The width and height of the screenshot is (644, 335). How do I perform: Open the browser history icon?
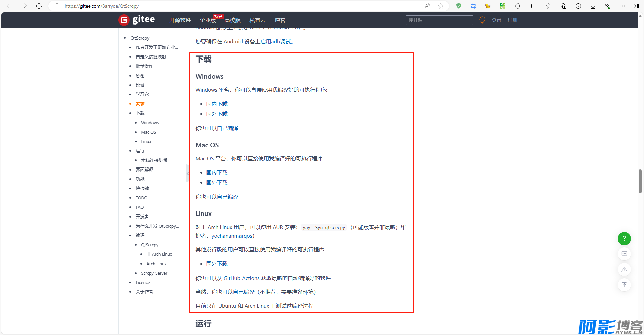[578, 6]
